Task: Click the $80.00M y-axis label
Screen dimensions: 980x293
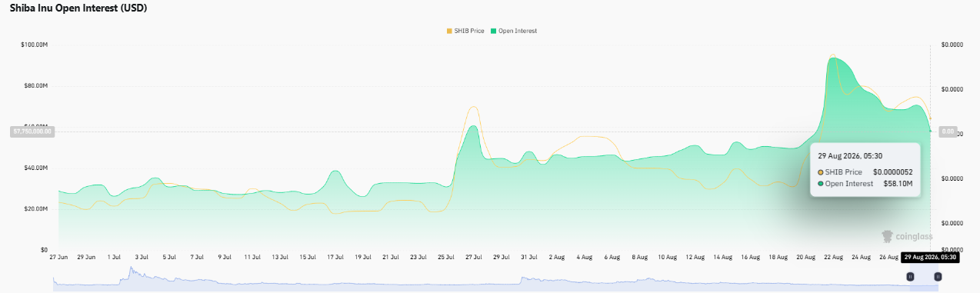Action: pos(35,86)
